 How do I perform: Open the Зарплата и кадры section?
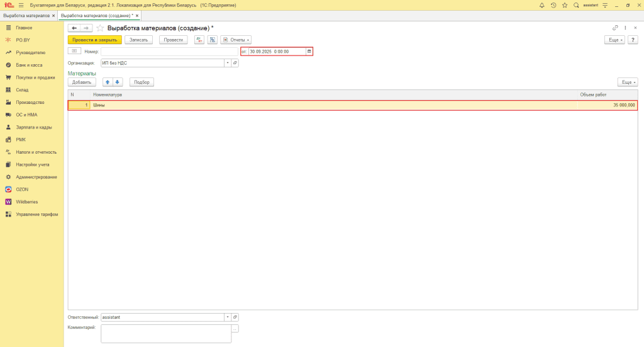(x=34, y=127)
